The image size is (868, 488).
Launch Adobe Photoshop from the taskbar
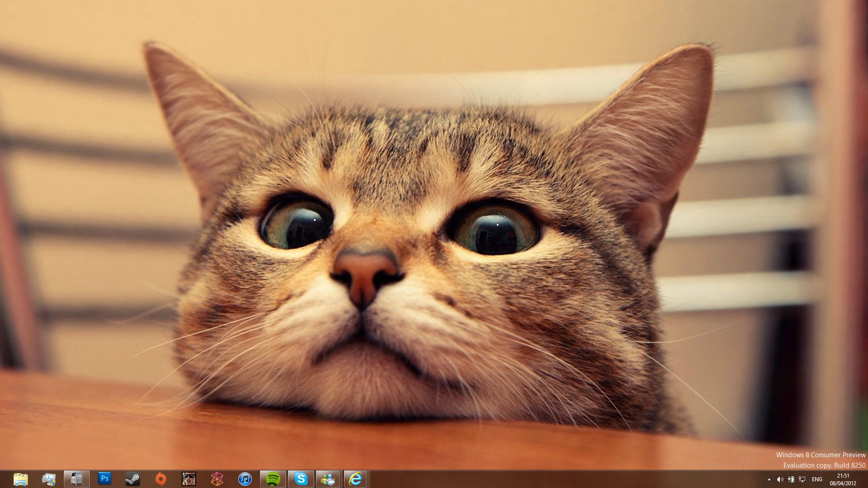click(x=105, y=479)
